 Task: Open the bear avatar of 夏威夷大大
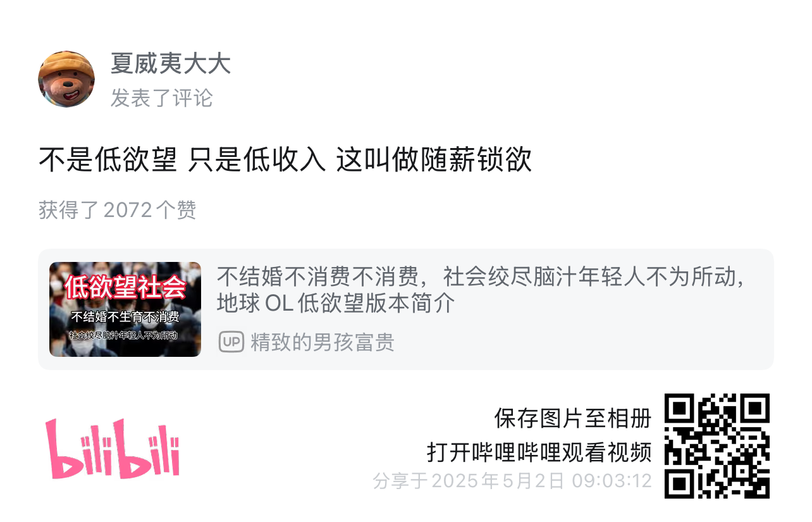[x=66, y=79]
